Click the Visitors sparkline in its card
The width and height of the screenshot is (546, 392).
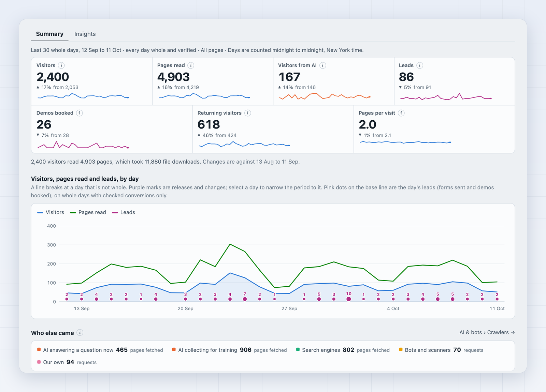(83, 96)
